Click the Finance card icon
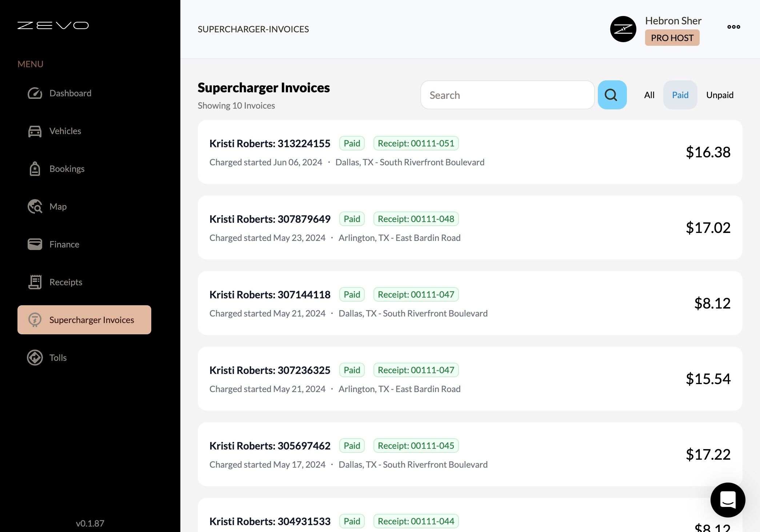Viewport: 760px width, 532px height. 35,244
